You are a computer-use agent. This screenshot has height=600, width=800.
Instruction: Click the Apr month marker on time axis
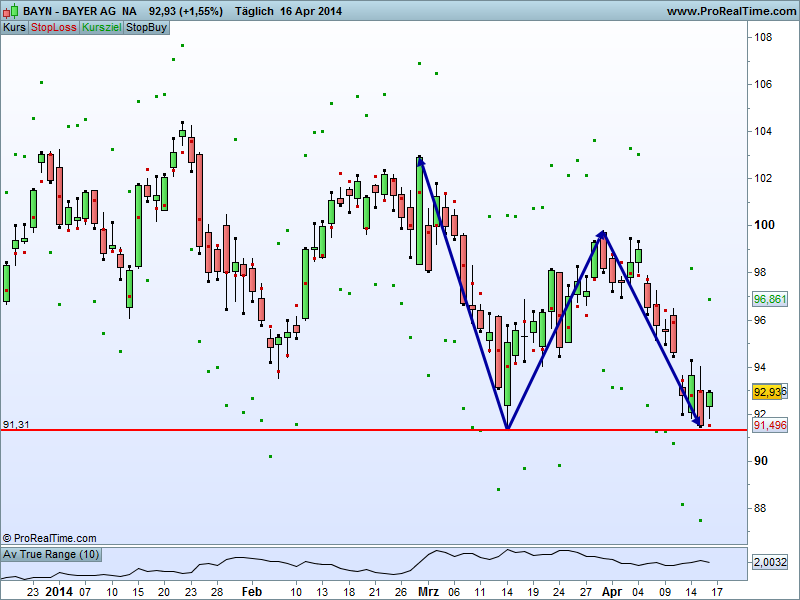coord(611,592)
